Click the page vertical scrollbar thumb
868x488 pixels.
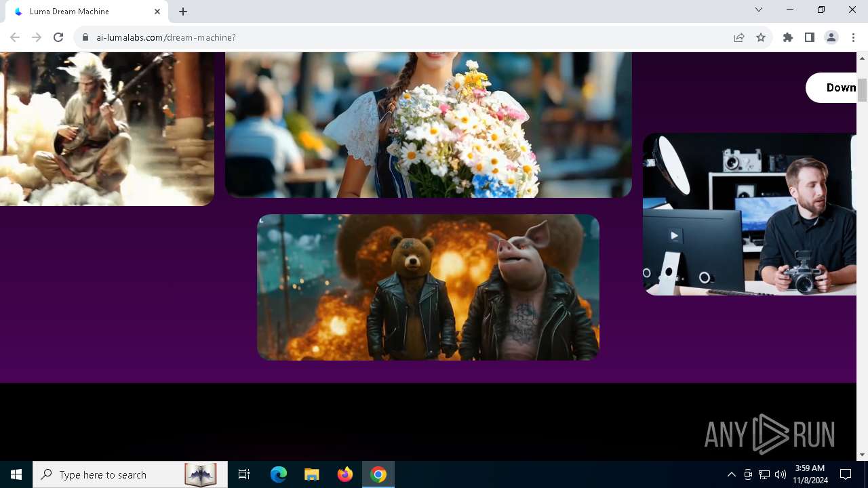coord(863,90)
